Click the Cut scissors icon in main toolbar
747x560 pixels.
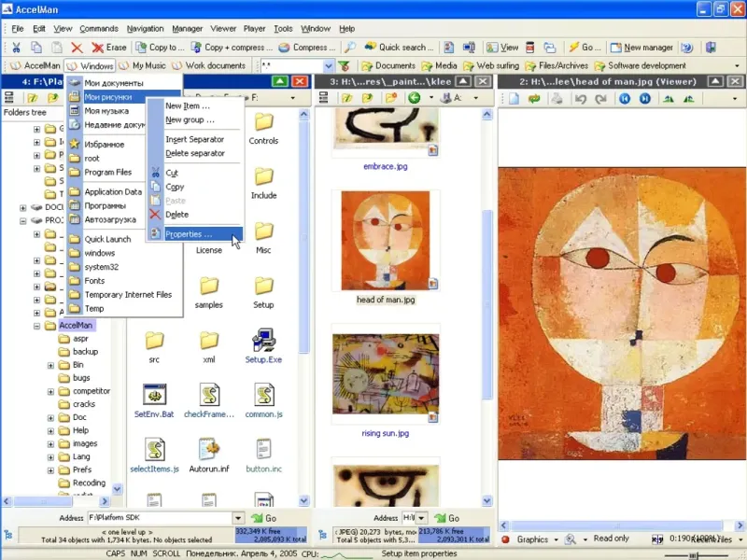pos(16,48)
